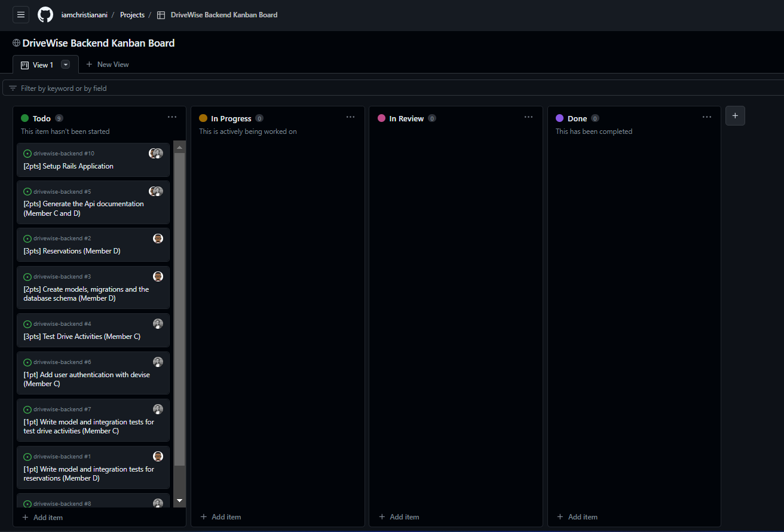The width and height of the screenshot is (784, 532).
Task: Click open issue icon on card #5
Action: tap(27, 192)
